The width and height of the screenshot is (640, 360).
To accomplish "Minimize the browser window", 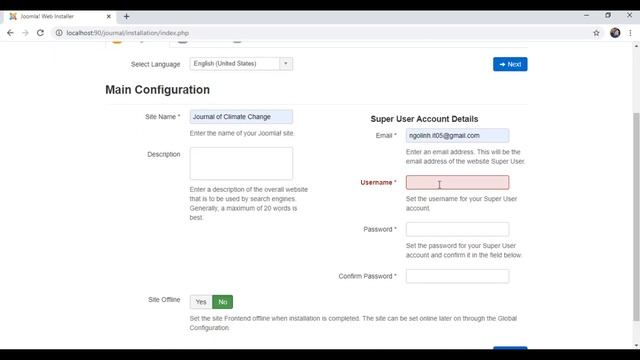I will click(x=587, y=16).
